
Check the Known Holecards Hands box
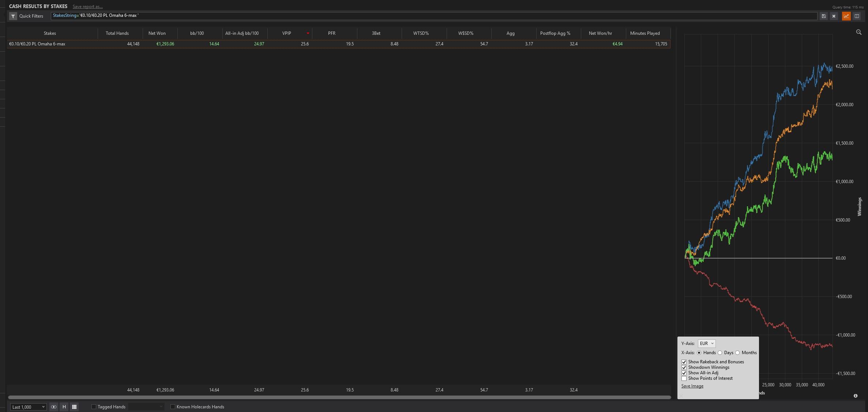pyautogui.click(x=173, y=407)
